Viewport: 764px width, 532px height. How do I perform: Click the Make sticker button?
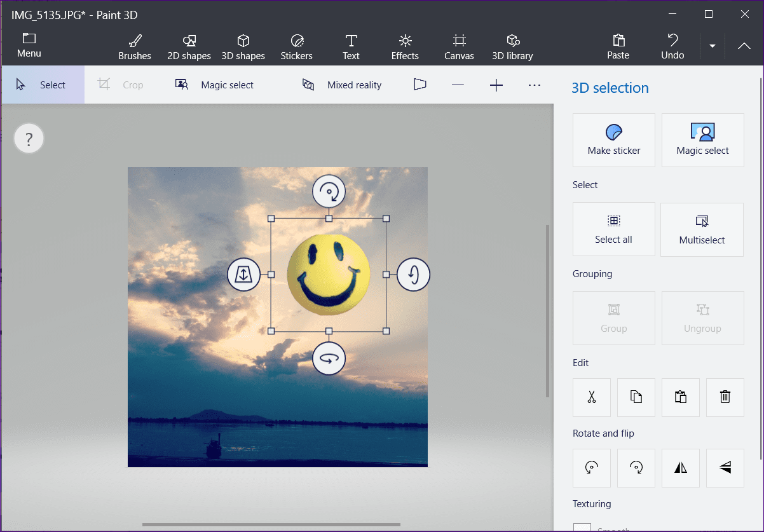(614, 140)
